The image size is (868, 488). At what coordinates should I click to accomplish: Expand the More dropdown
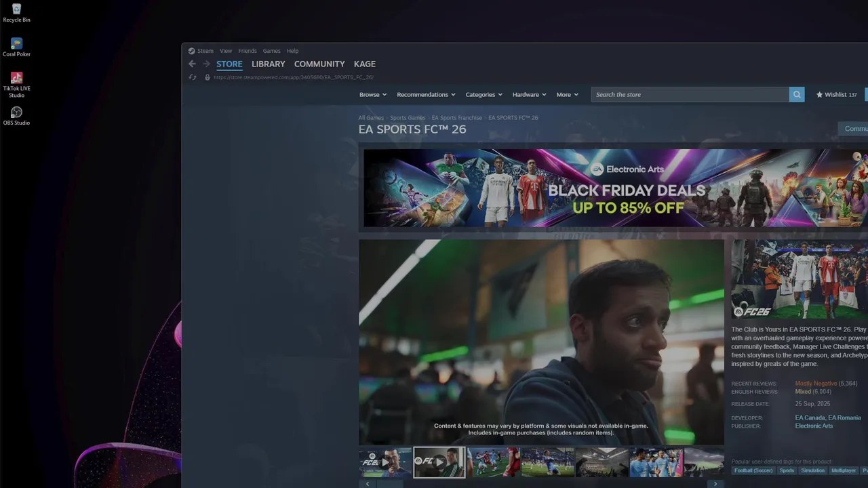click(x=568, y=95)
